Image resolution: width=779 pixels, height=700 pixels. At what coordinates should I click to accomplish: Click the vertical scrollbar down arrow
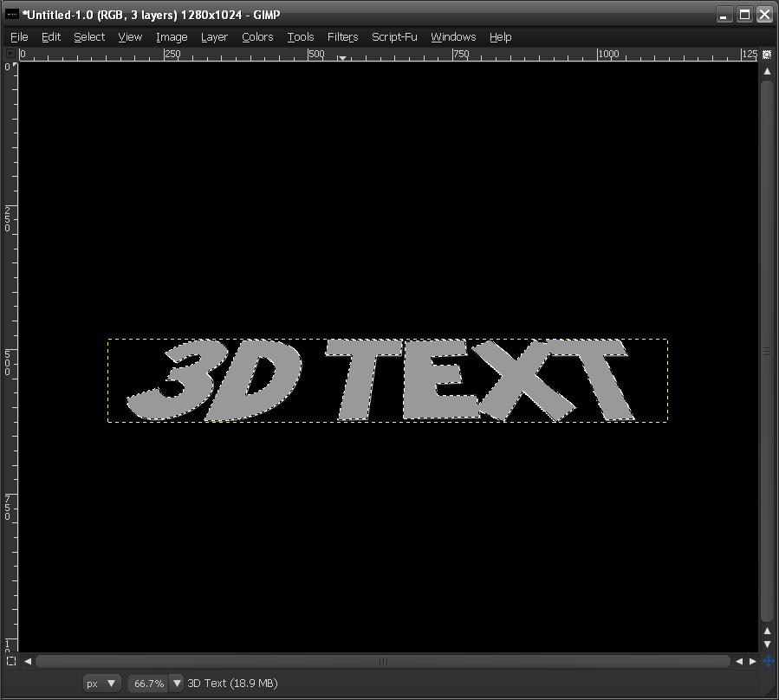(767, 644)
